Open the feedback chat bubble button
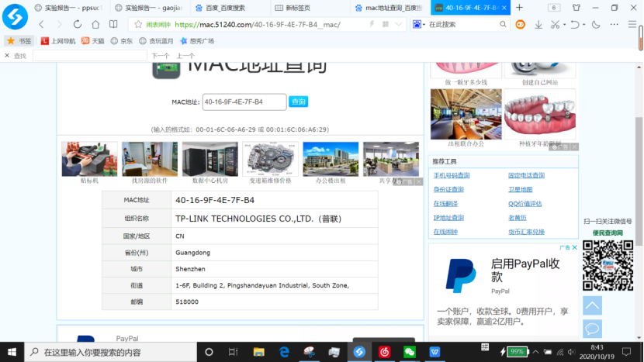This screenshot has height=362, width=644. pos(592,329)
